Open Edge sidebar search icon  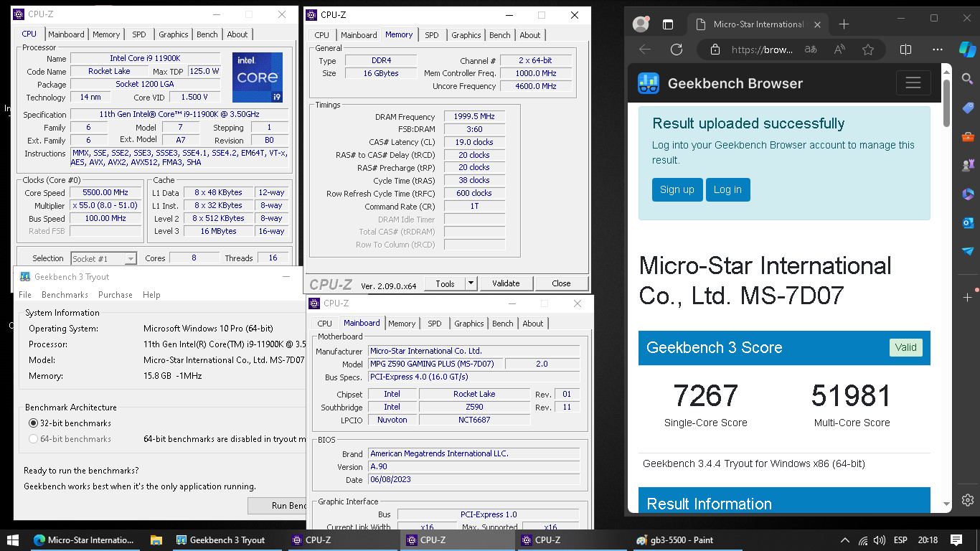click(x=968, y=80)
